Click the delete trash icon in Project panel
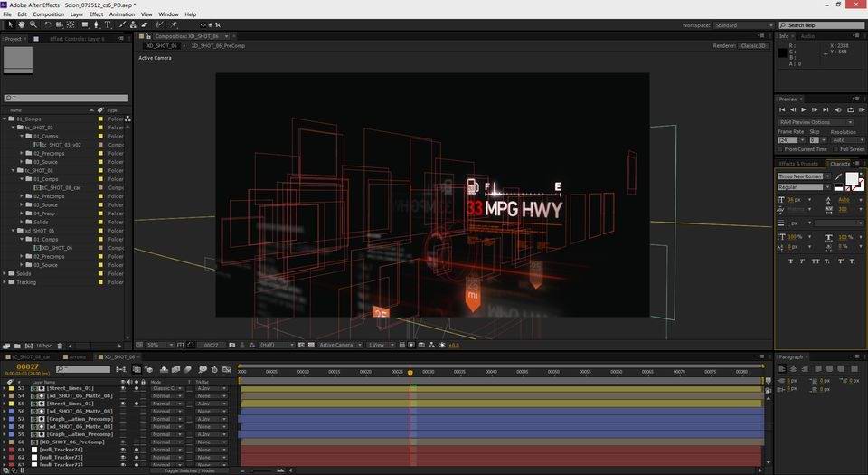 point(60,346)
